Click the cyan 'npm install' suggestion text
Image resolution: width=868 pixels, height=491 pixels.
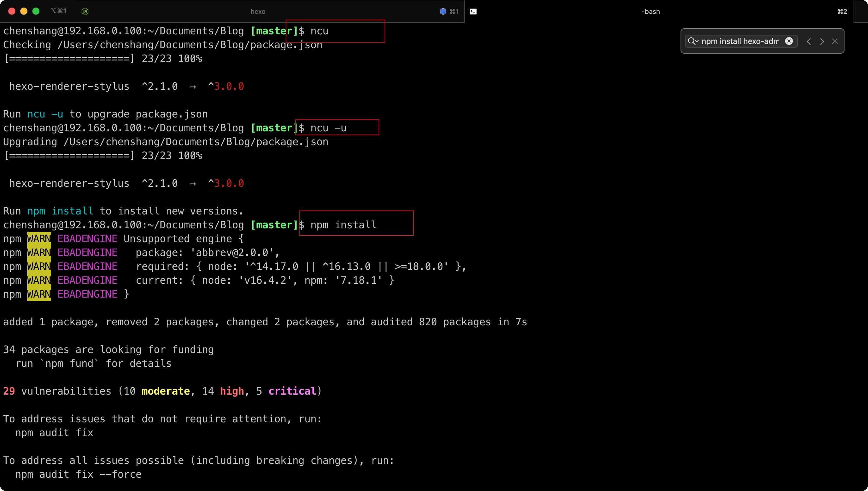(x=60, y=211)
